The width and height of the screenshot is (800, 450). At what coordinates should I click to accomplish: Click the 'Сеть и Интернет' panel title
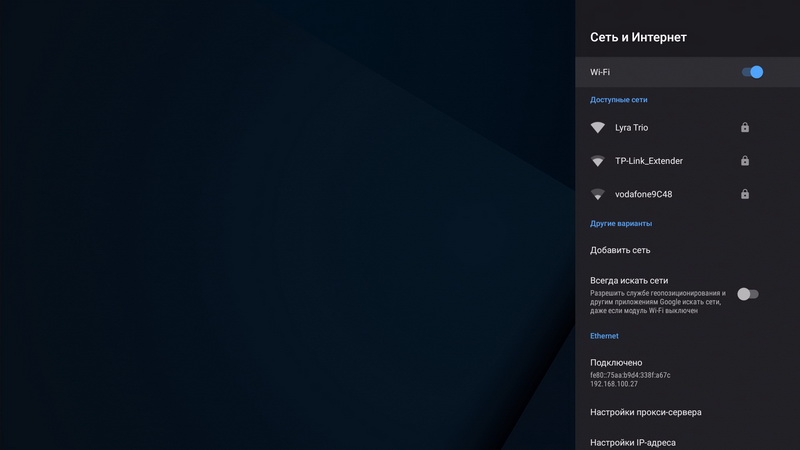[638, 38]
